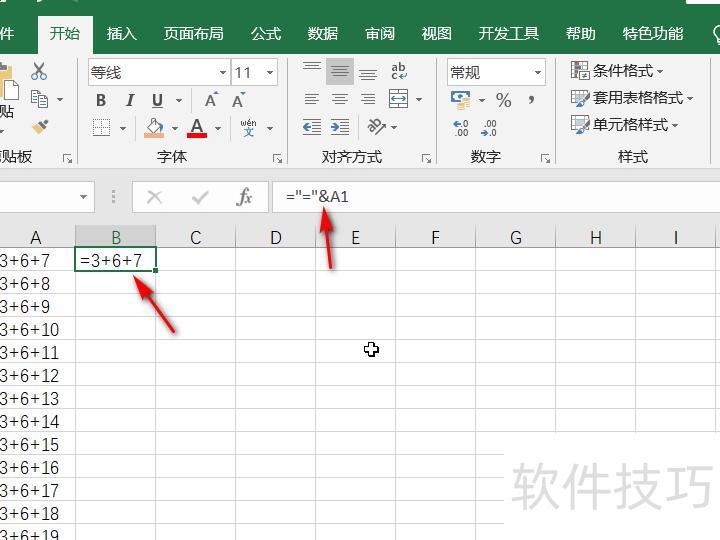Open the Name Box dropdown arrow
The height and width of the screenshot is (540, 720).
point(83,197)
